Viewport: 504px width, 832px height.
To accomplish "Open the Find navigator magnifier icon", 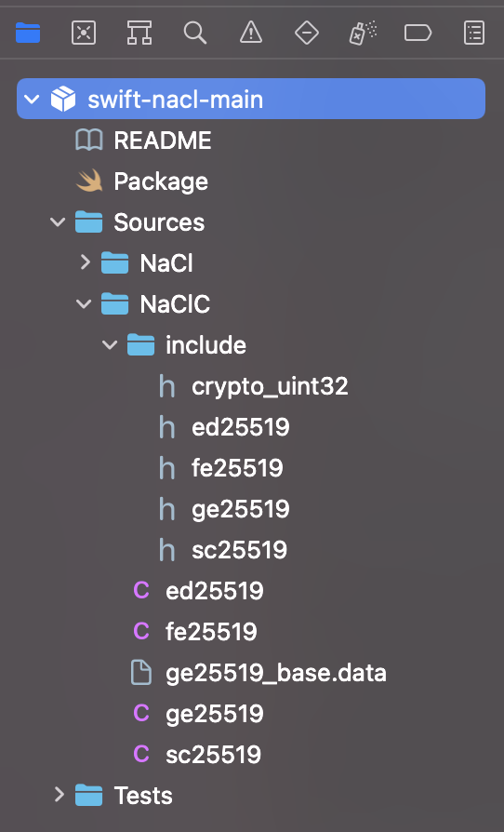I will [x=195, y=33].
